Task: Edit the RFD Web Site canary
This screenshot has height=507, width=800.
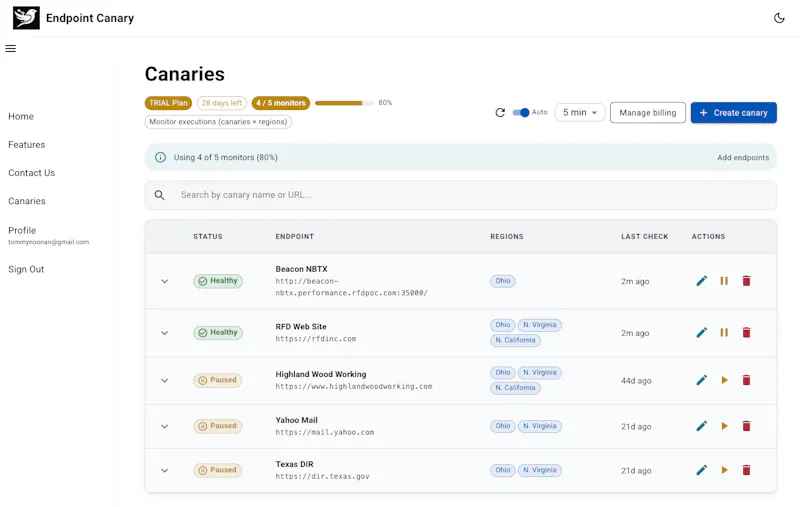Action: (x=702, y=333)
